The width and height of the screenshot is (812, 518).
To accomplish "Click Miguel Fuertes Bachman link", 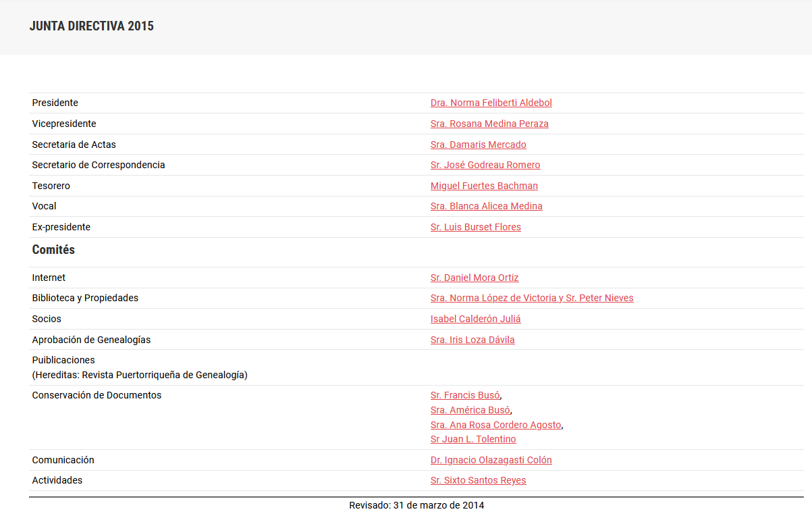I will (x=484, y=186).
